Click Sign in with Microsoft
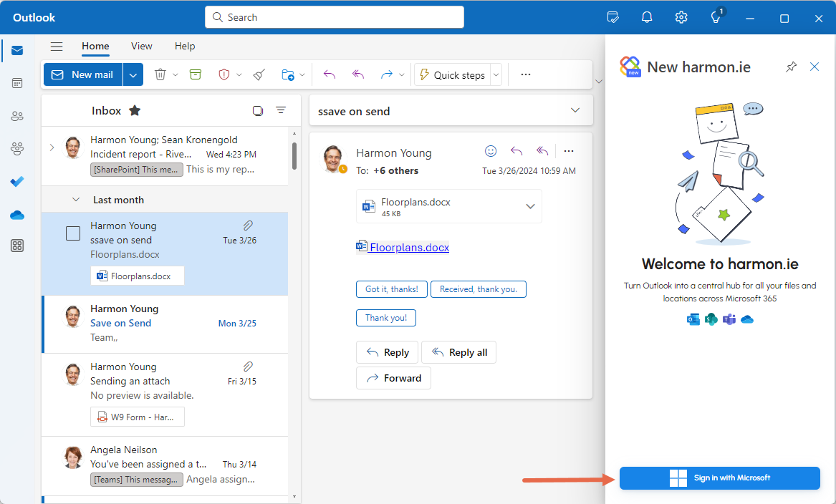Image resolution: width=836 pixels, height=504 pixels. click(x=719, y=478)
